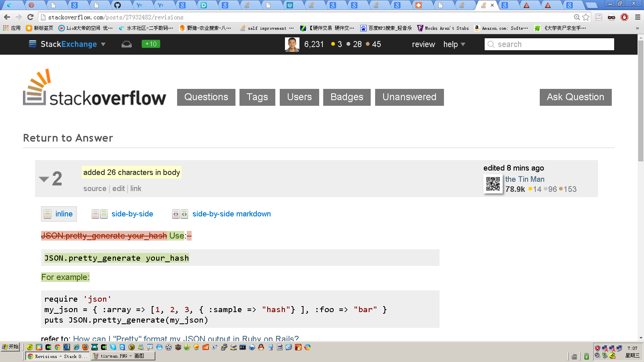The image size is (644, 362).
Task: Bookmark page with the star icon
Action: [x=586, y=17]
